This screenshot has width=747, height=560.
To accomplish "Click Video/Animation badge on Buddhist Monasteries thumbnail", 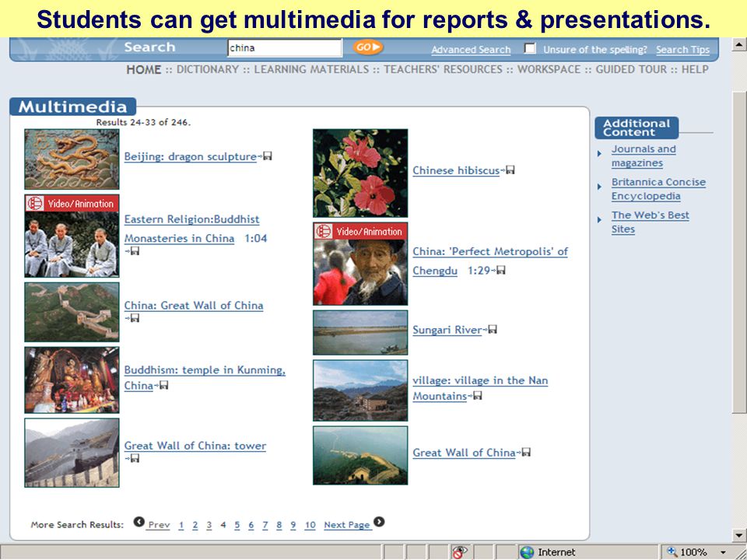I will 72,203.
